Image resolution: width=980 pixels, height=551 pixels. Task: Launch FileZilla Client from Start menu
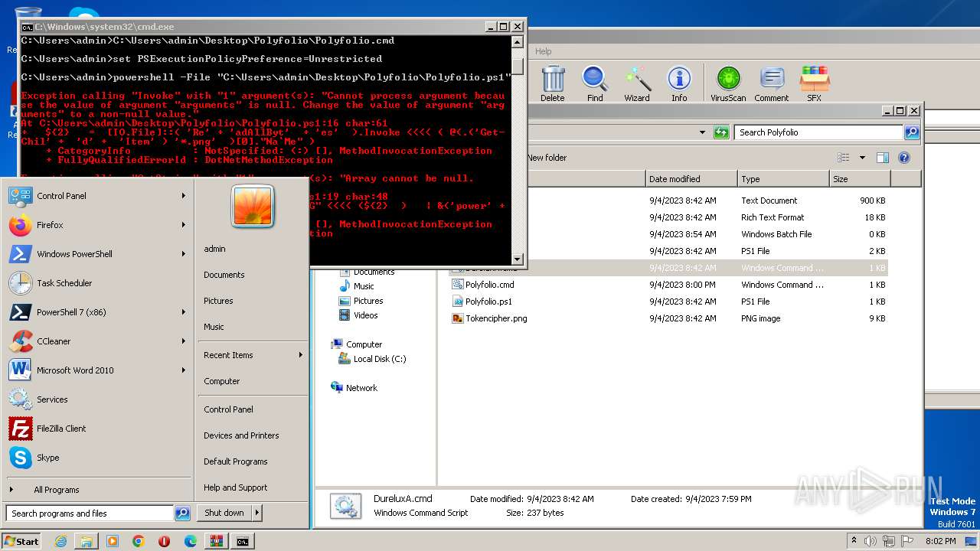tap(98, 429)
